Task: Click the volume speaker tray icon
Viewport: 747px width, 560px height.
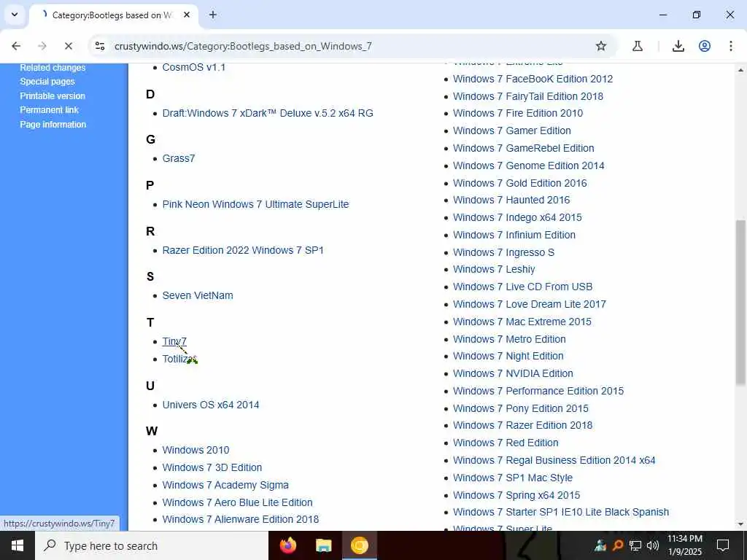Action: click(x=653, y=545)
